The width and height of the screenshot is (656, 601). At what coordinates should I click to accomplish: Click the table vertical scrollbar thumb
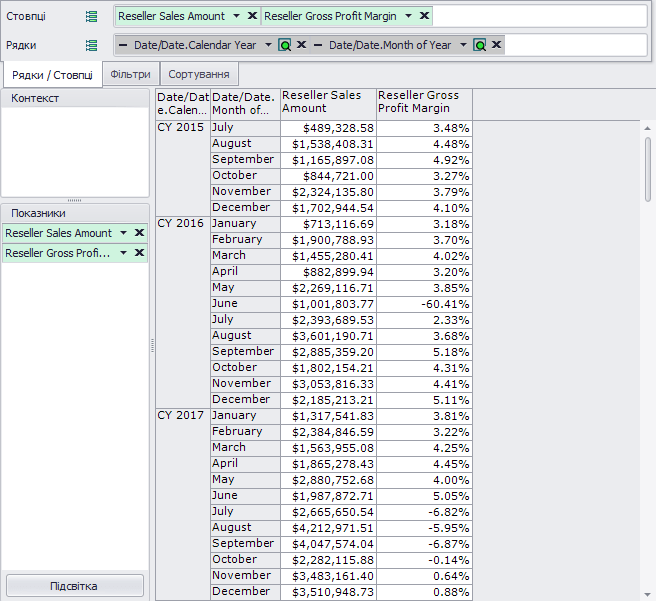(x=648, y=169)
